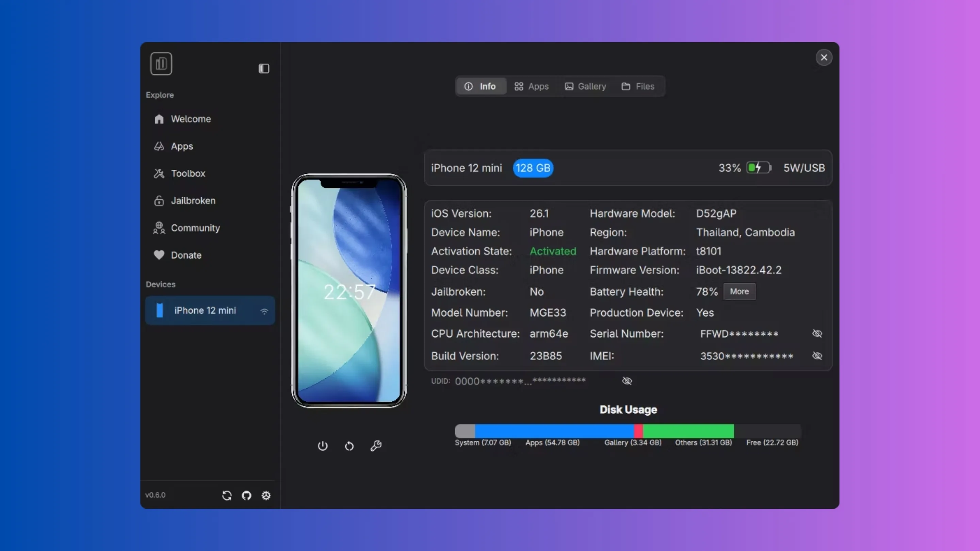Close the device window with the X button
The width and height of the screenshot is (980, 551).
(x=823, y=57)
